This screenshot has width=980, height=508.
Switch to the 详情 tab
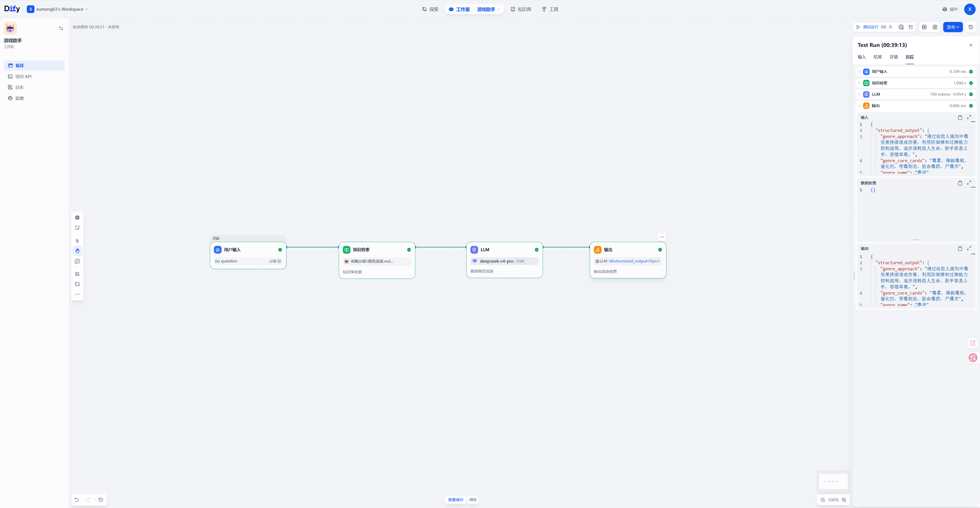[894, 57]
